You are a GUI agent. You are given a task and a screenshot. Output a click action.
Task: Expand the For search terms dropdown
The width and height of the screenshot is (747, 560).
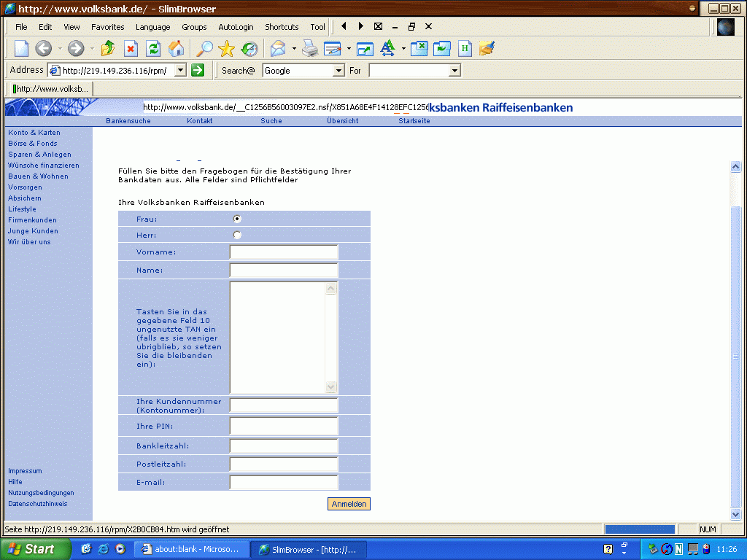tap(455, 71)
